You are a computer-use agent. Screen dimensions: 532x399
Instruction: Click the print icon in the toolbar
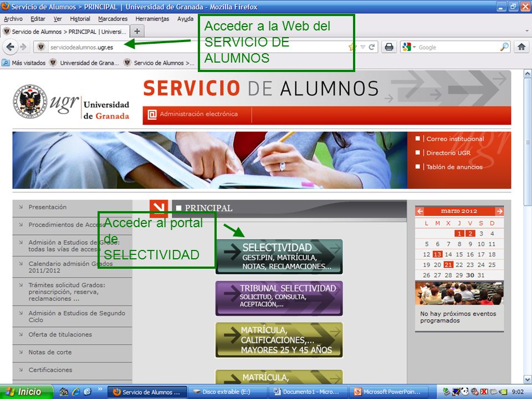(x=389, y=47)
